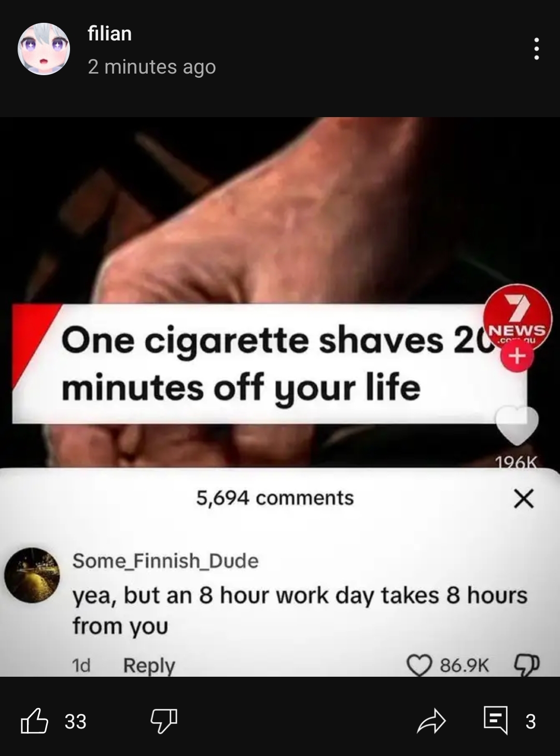
Task: Follow 7 News via red plus button
Action: click(516, 356)
